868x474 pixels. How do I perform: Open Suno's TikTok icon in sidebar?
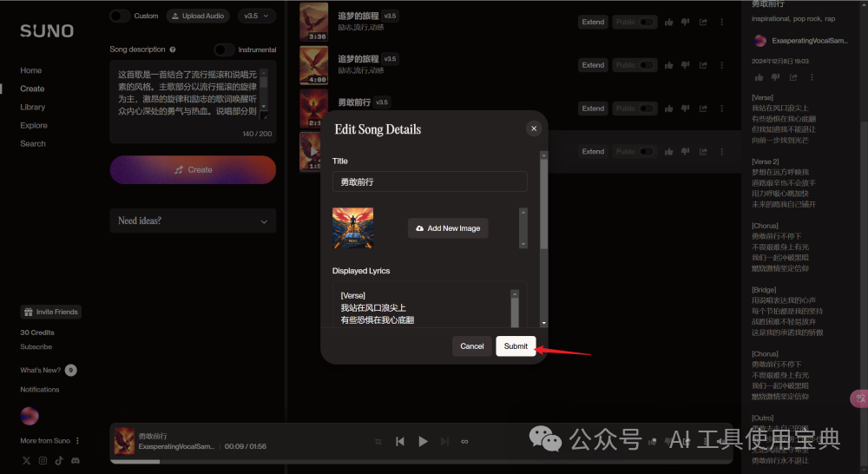(59, 461)
